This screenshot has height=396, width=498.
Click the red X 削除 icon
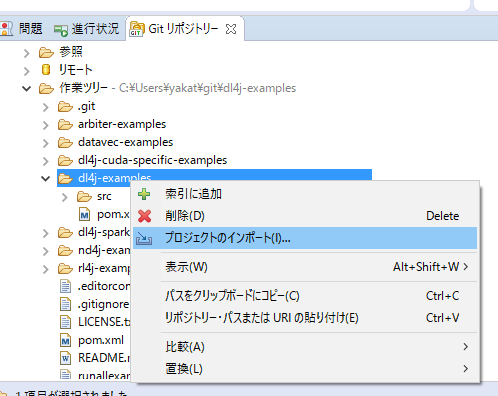pos(144,216)
